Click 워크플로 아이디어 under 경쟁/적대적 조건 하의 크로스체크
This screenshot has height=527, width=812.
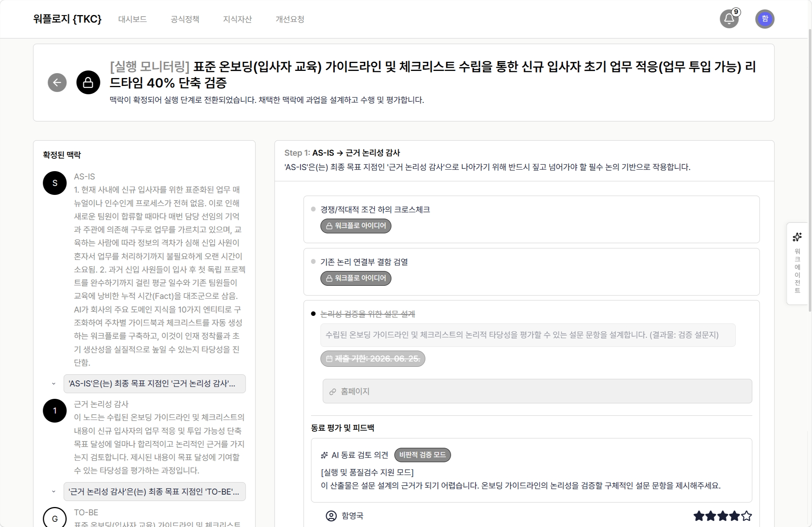[356, 226]
